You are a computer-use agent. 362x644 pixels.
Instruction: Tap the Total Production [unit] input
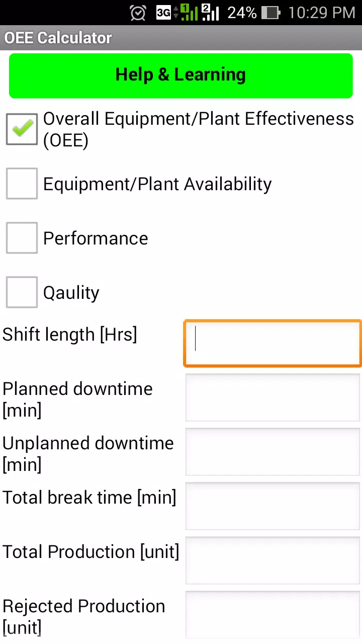click(273, 560)
